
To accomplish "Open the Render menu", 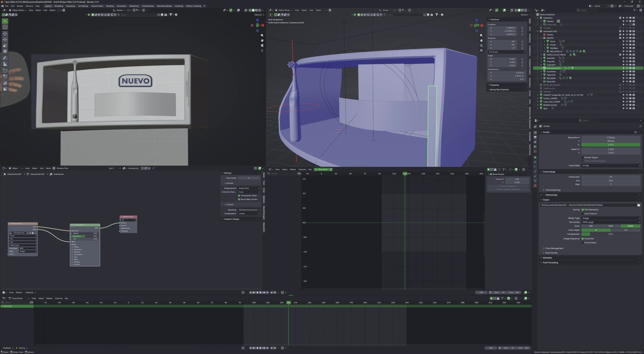I will 20,6.
